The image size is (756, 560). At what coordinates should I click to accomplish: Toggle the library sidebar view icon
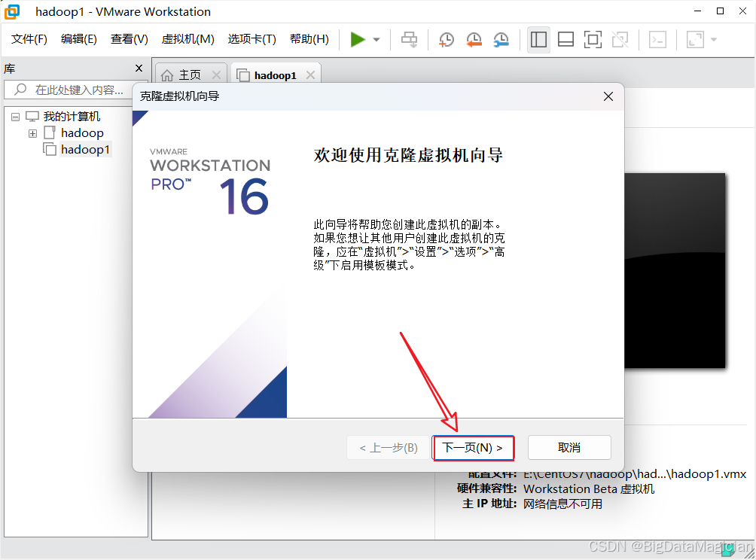538,40
